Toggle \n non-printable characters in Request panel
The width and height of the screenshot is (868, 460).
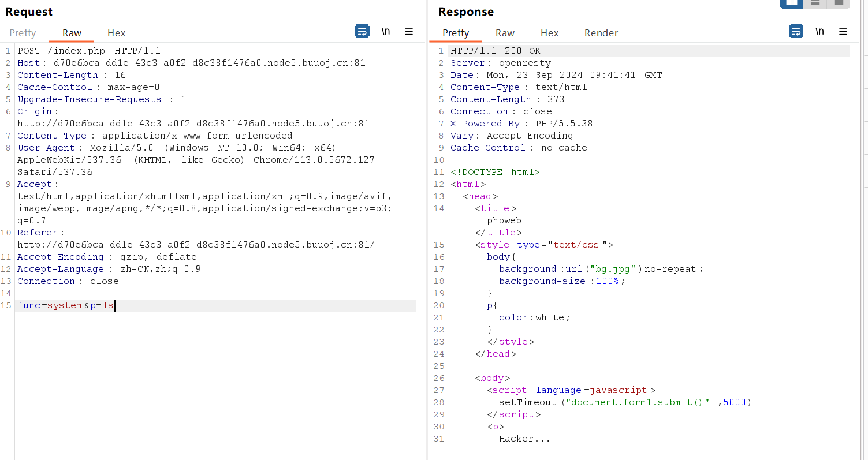[x=386, y=32]
